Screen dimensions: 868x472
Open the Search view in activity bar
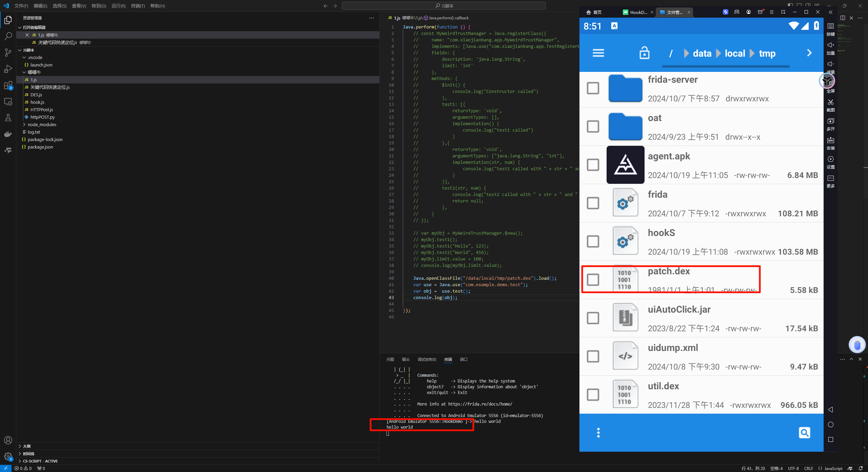[8, 36]
